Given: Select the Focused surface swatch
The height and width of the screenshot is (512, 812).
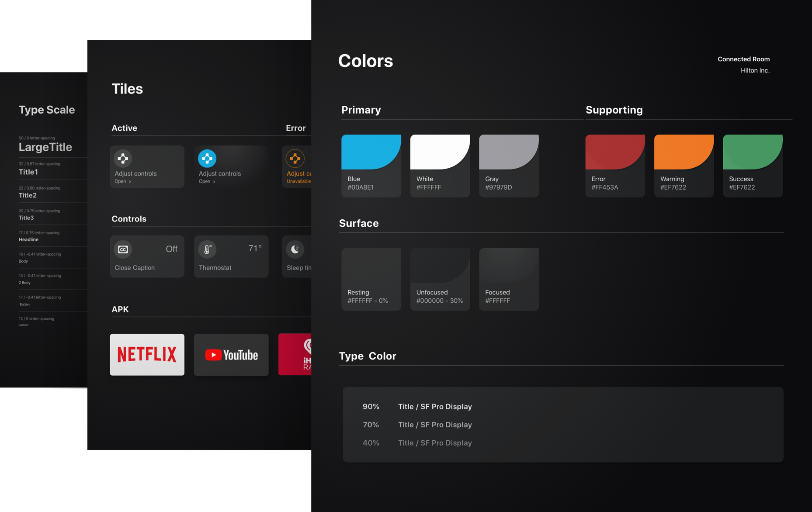Looking at the screenshot, I should coord(509,279).
